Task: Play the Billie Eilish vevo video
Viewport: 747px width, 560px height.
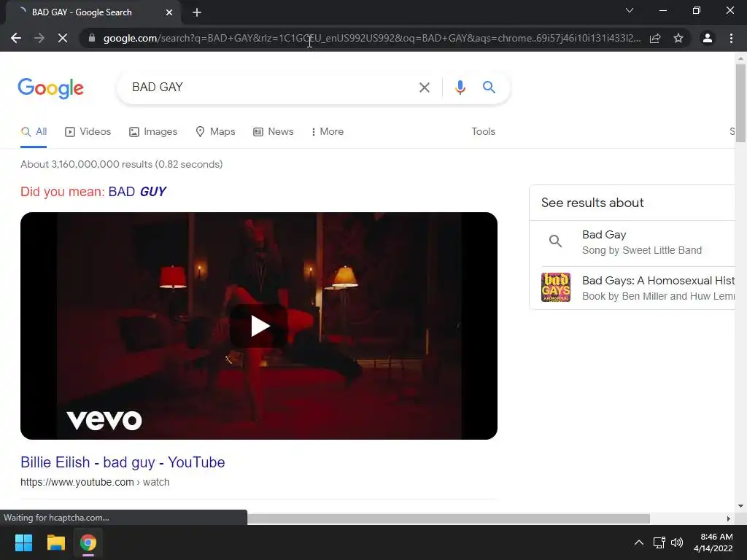Action: 259,326
